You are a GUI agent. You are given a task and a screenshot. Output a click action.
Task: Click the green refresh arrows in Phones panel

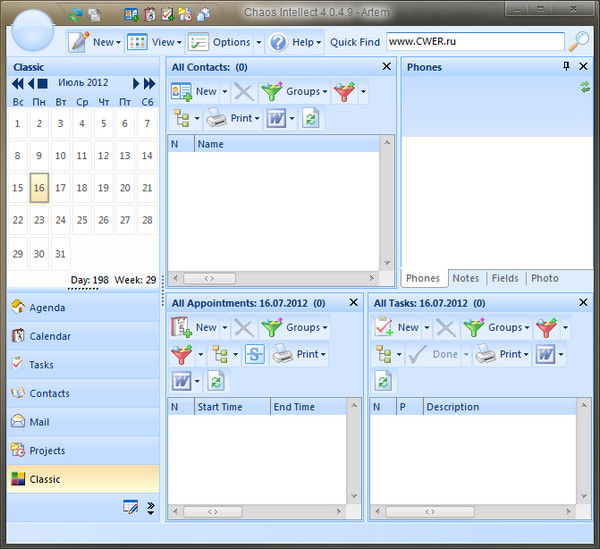coord(585,88)
